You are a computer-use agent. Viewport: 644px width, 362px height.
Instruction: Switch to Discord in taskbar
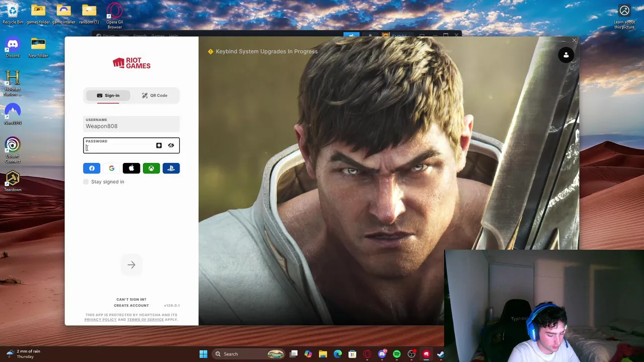tap(382, 354)
